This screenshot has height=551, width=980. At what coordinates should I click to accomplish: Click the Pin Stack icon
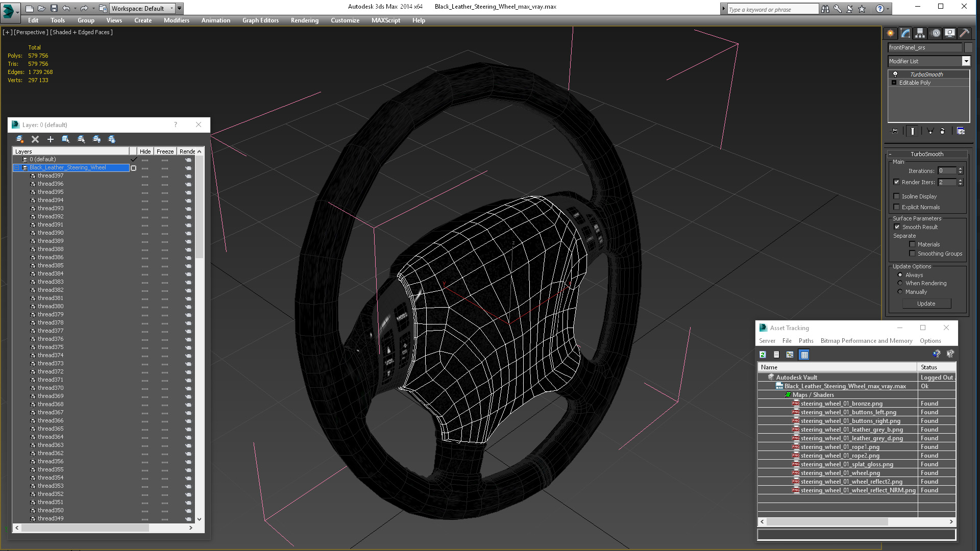[x=894, y=131]
